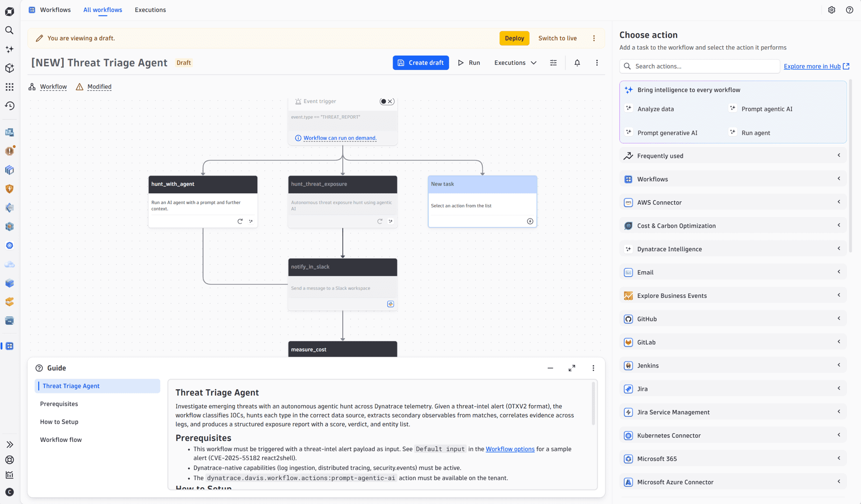Open the Workflow options link in Guide
Viewport: 861px width, 504px height.
pyautogui.click(x=510, y=449)
